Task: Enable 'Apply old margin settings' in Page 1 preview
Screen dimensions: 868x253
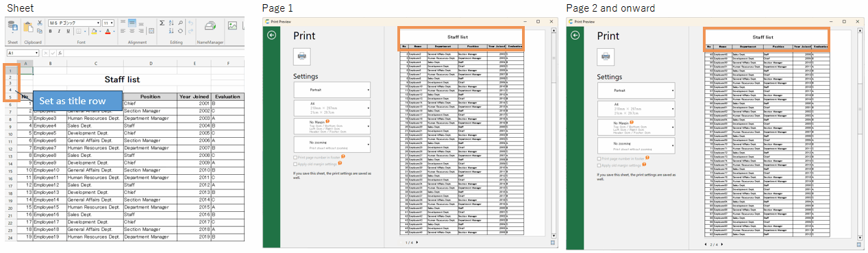Action: tap(295, 164)
